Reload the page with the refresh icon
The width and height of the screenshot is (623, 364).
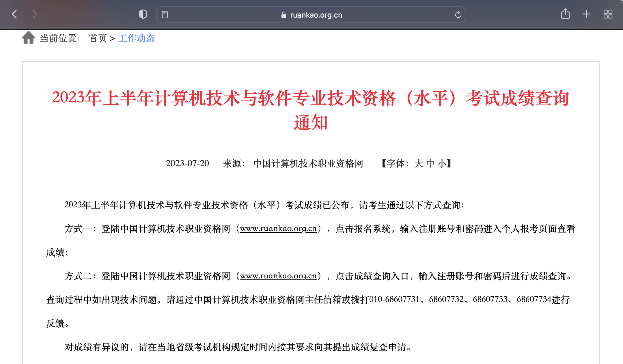tap(458, 14)
